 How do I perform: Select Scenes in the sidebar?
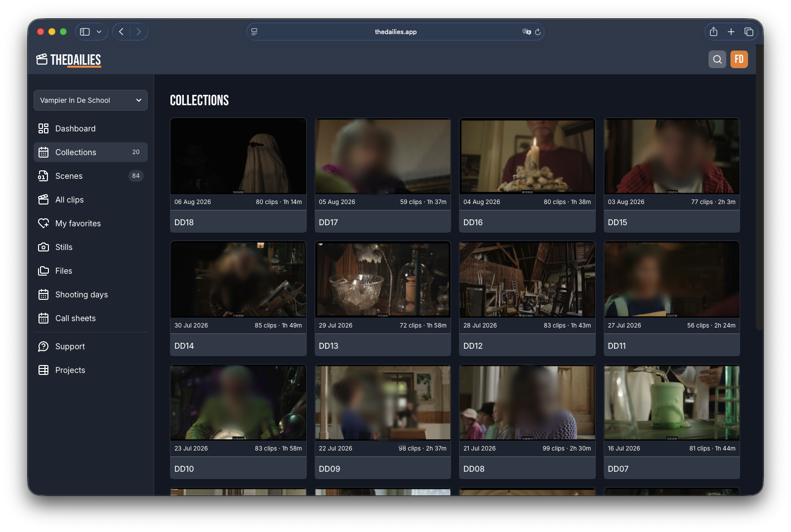tap(90, 176)
